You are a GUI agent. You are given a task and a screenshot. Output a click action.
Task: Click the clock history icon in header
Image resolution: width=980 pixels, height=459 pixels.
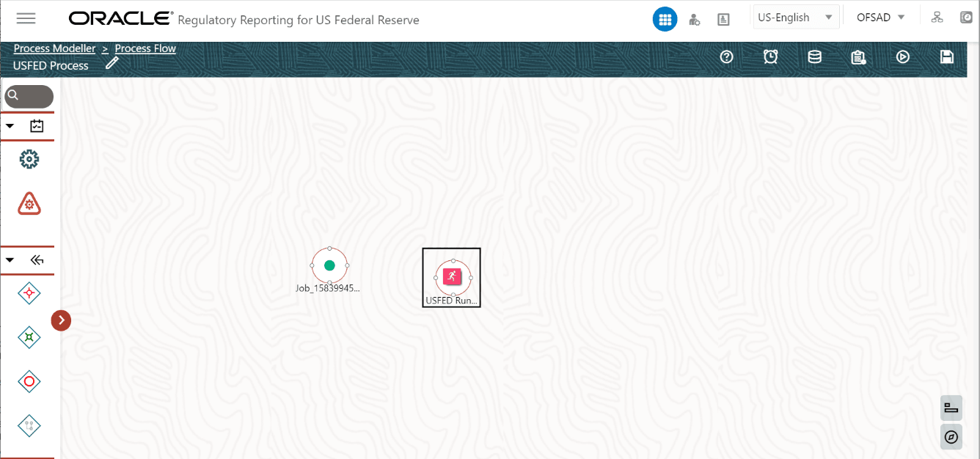967,18
